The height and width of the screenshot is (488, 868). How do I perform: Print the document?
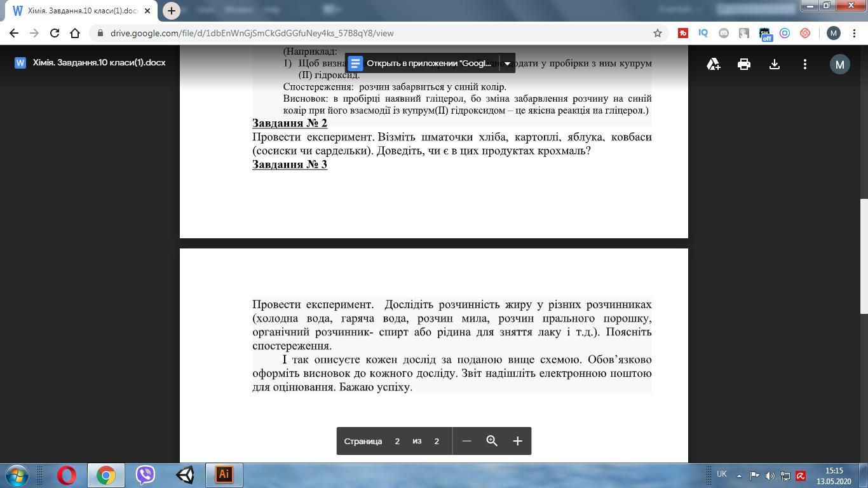point(744,64)
